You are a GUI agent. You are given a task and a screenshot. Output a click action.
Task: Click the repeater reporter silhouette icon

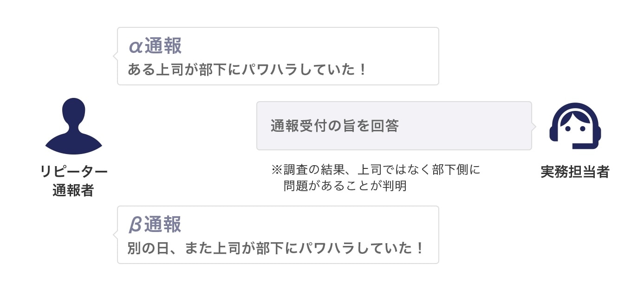(x=73, y=126)
